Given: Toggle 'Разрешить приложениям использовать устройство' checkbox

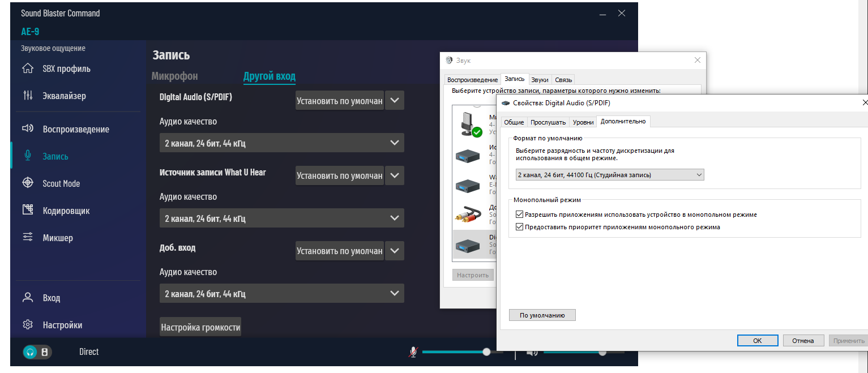Looking at the screenshot, I should [520, 215].
